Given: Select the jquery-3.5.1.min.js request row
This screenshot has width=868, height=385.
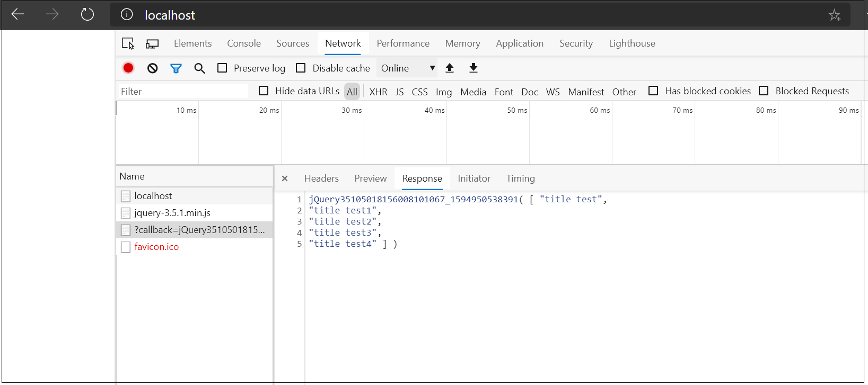Looking at the screenshot, I should 195,213.
